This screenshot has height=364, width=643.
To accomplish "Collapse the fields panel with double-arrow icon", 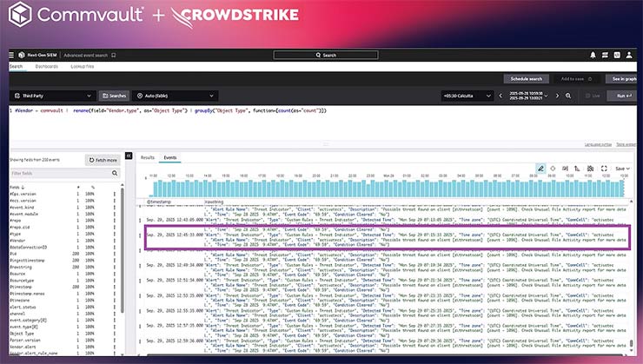I will [129, 156].
